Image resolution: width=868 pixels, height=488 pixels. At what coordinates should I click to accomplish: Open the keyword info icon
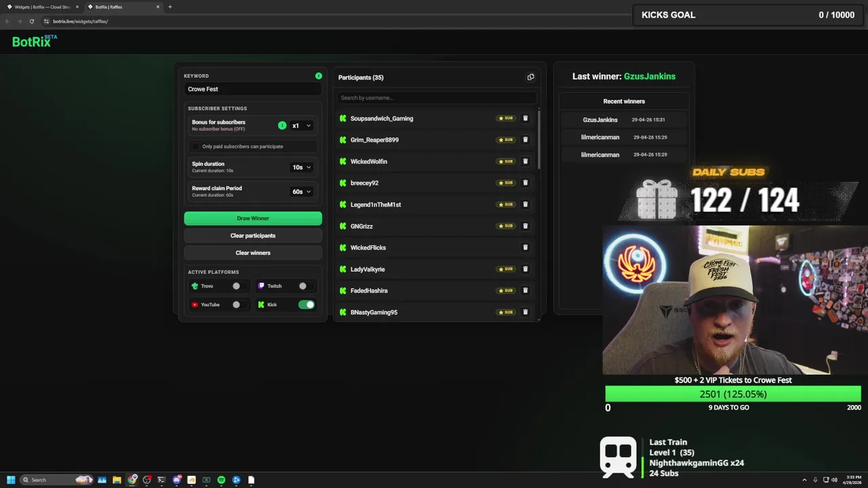click(318, 76)
